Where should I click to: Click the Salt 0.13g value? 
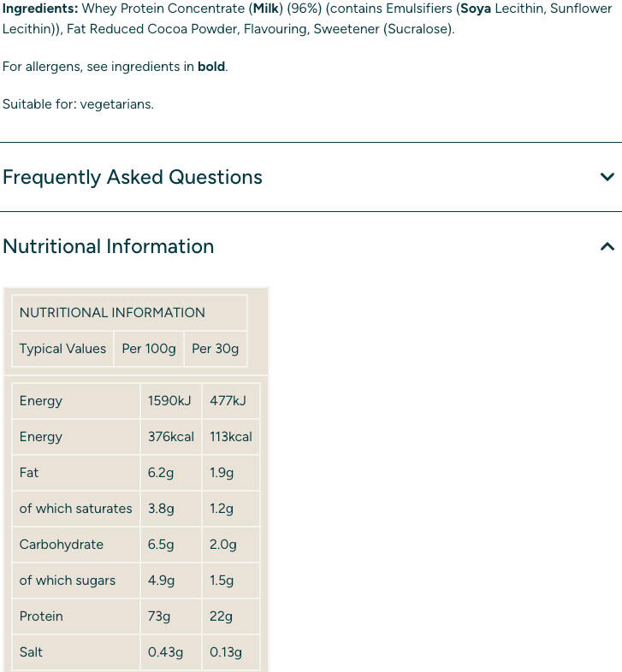(x=226, y=652)
